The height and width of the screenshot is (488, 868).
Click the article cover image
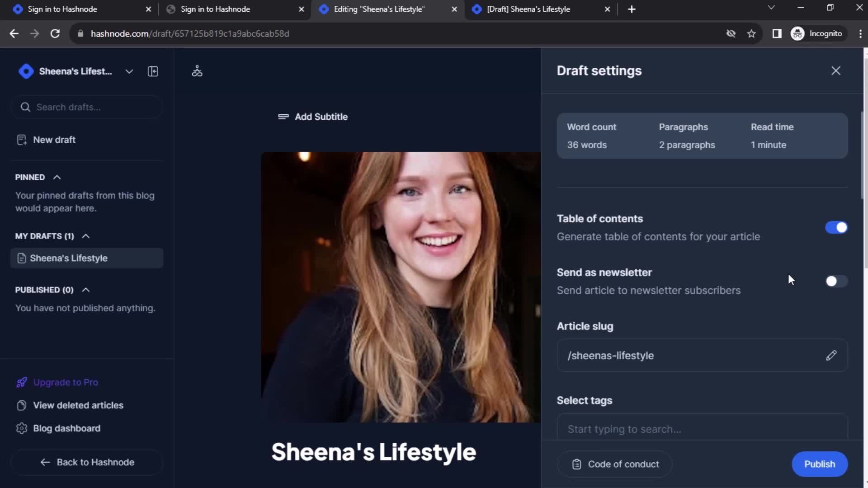click(401, 287)
